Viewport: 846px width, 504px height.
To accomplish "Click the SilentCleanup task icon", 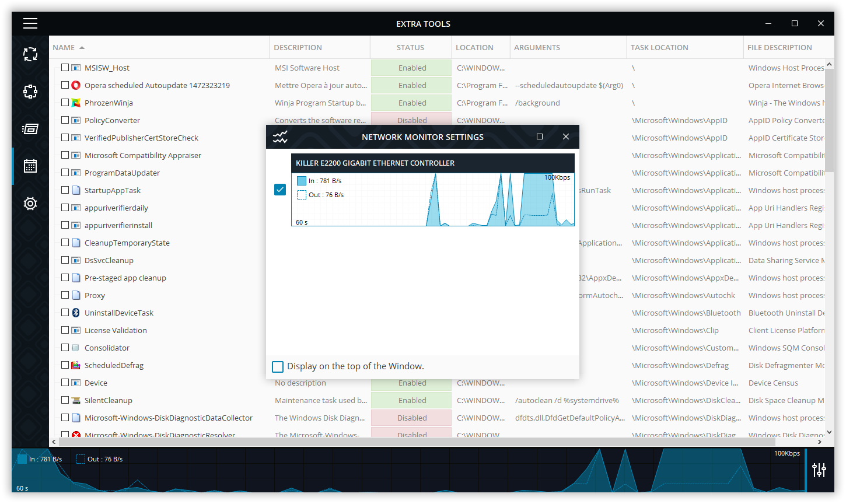I will tap(76, 400).
